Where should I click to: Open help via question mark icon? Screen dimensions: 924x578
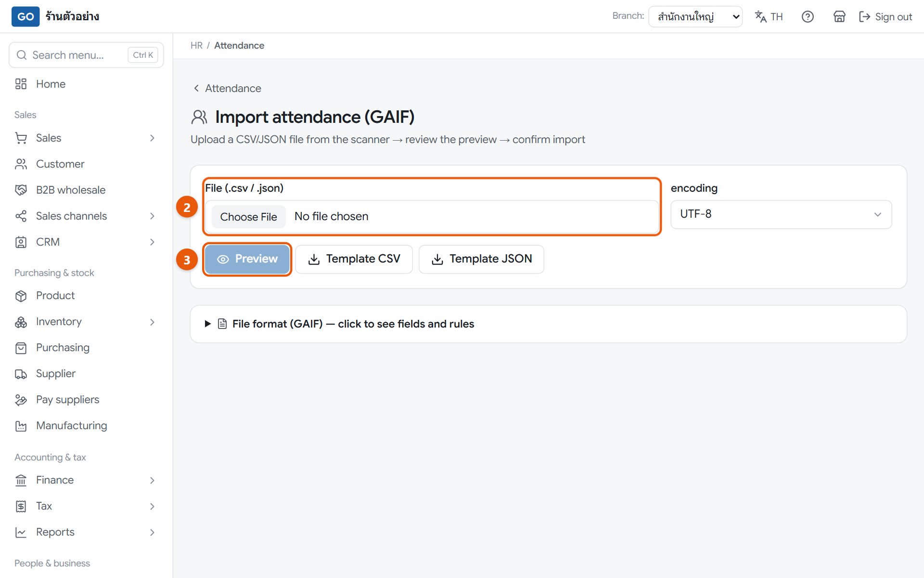pos(808,17)
